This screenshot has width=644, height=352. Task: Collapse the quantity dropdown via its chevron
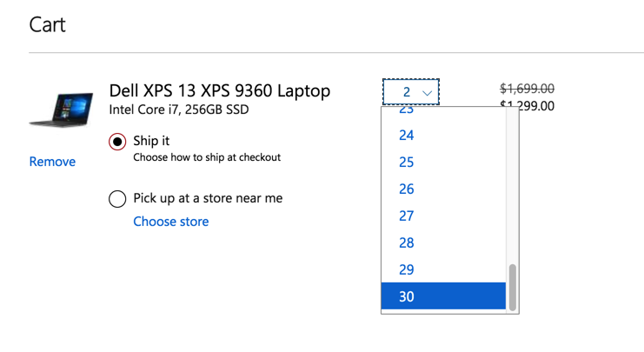[427, 92]
